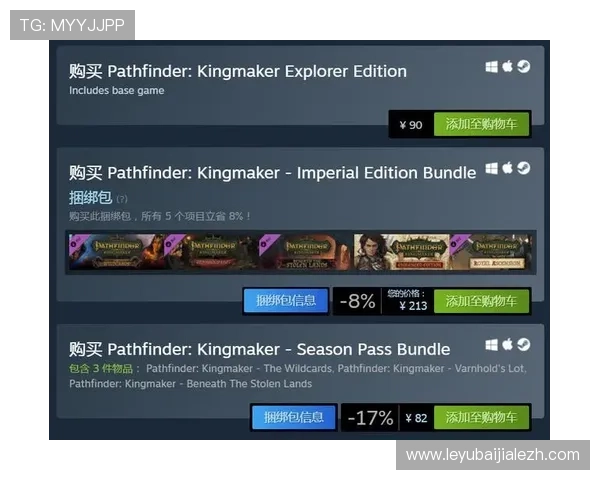Open Enhanced Edition character thumbnail
The width and height of the screenshot is (600, 480).
coord(401,252)
